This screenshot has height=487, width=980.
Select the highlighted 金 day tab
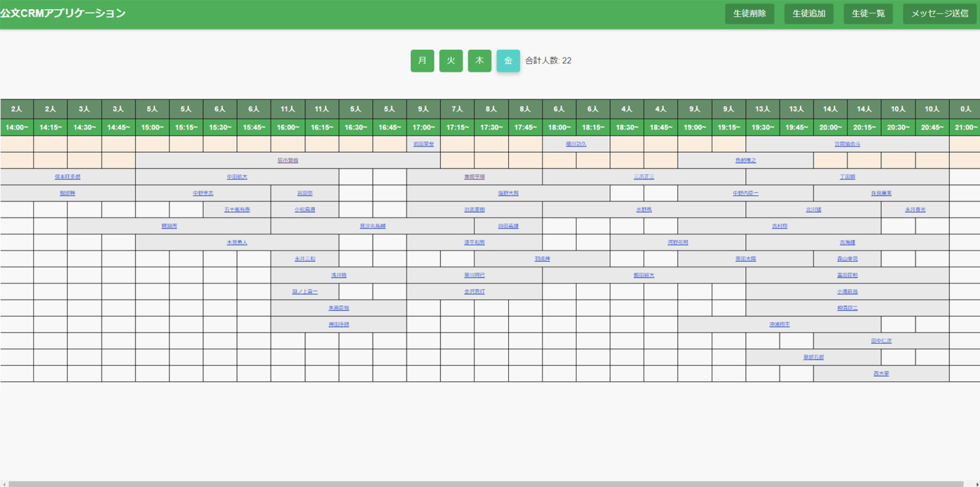(508, 61)
